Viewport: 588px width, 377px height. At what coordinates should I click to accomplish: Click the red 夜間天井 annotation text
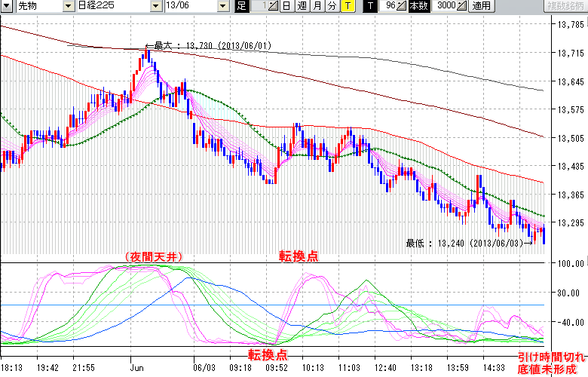tap(150, 256)
